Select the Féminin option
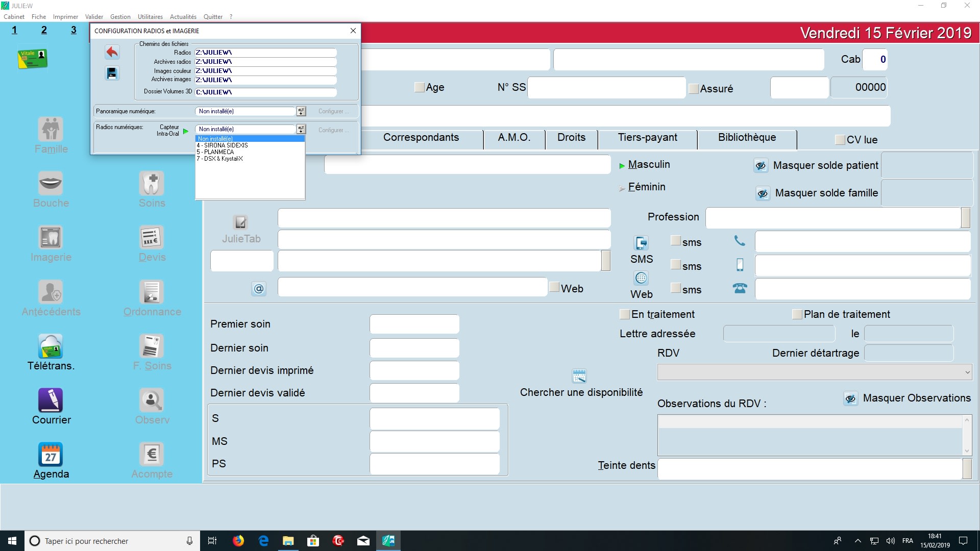This screenshot has height=551, width=980. (x=646, y=187)
